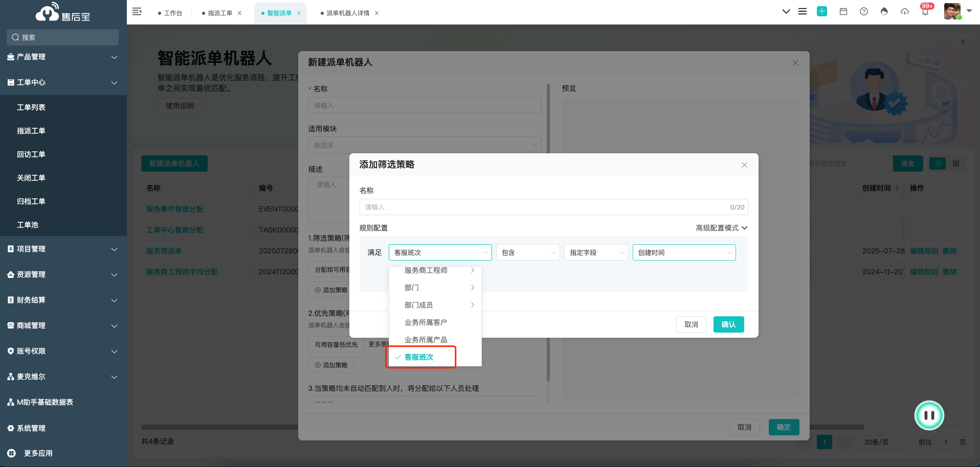Click 取消 in filter strategy dialog

click(x=692, y=324)
